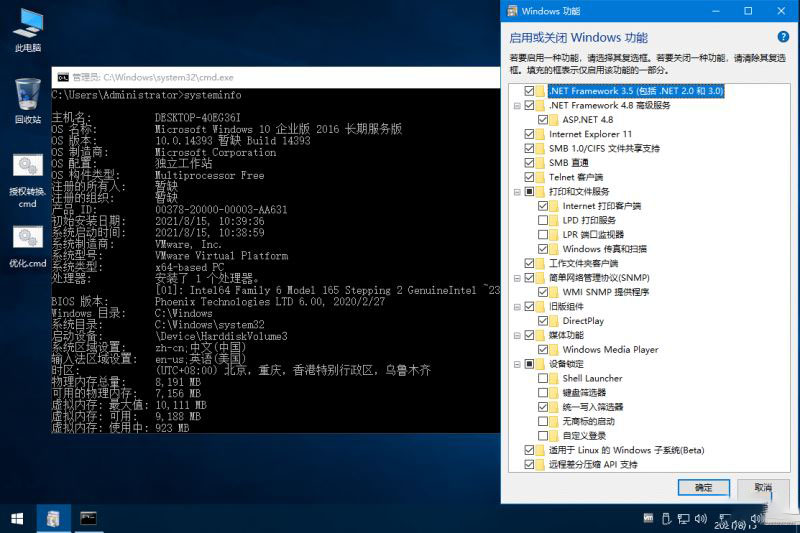Select WMI SNMP 提供程序 row
Screen dimensions: 800x533
click(x=606, y=292)
